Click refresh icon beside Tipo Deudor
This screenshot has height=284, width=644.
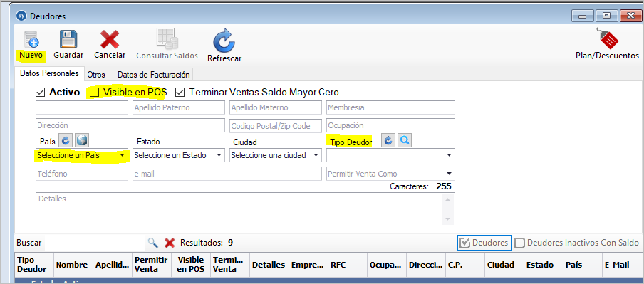click(x=388, y=141)
